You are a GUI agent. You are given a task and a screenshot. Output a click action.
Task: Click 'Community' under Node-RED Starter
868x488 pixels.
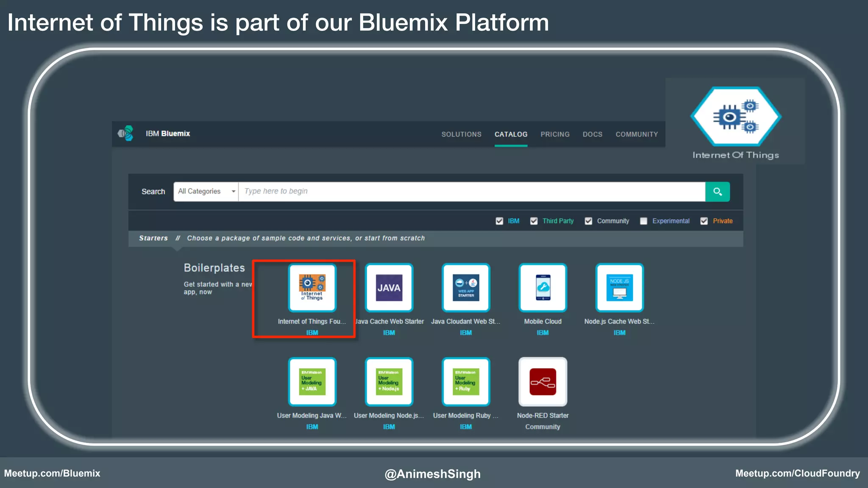point(543,427)
